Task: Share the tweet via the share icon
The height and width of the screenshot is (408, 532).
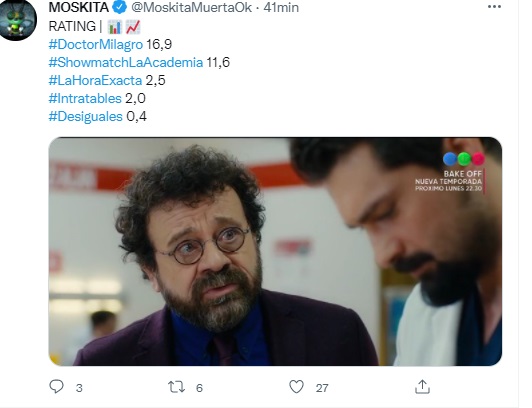Action: [x=422, y=387]
